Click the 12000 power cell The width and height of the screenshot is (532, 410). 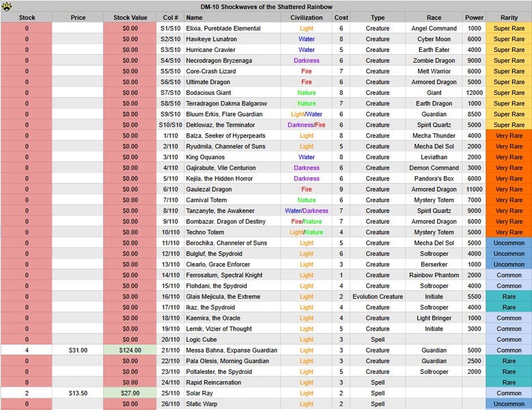474,93
